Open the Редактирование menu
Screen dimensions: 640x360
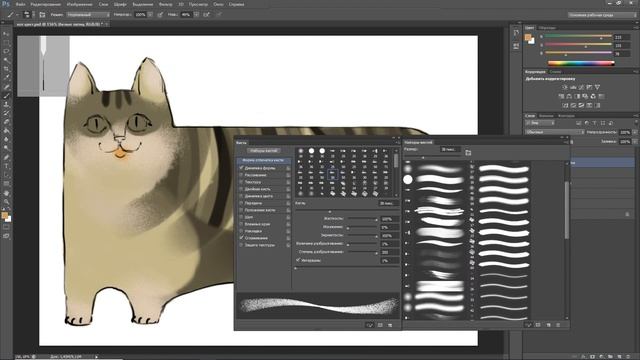46,4
